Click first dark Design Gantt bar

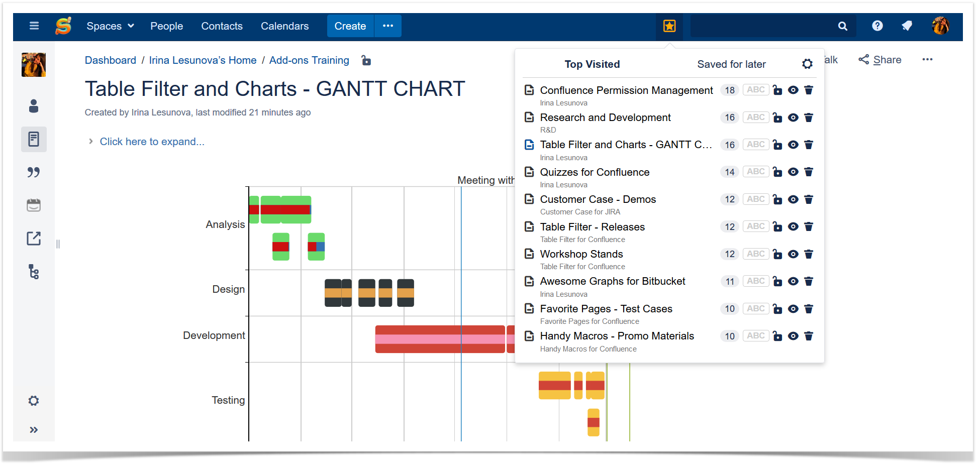(x=333, y=293)
